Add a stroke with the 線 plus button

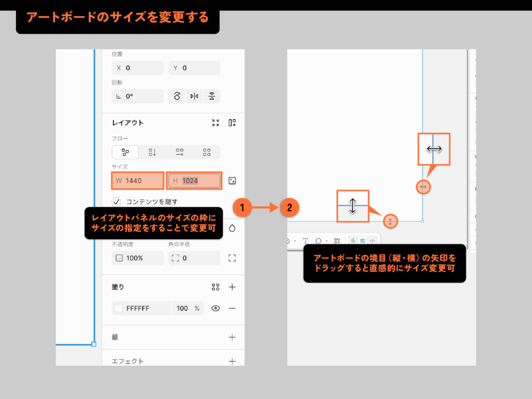[x=232, y=337]
